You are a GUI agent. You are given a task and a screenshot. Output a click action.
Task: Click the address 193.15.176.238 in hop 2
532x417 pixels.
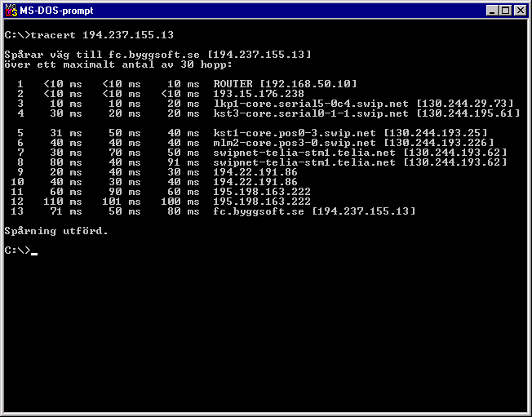259,94
